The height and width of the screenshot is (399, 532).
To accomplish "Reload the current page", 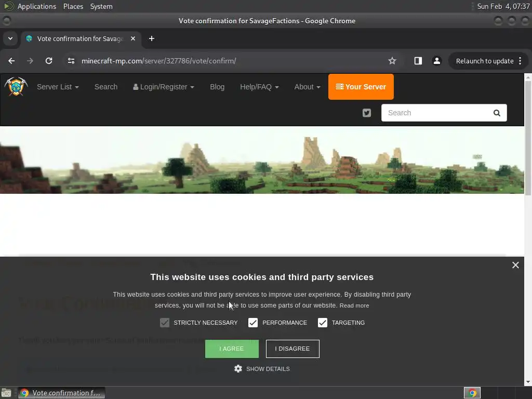I will coord(49,61).
